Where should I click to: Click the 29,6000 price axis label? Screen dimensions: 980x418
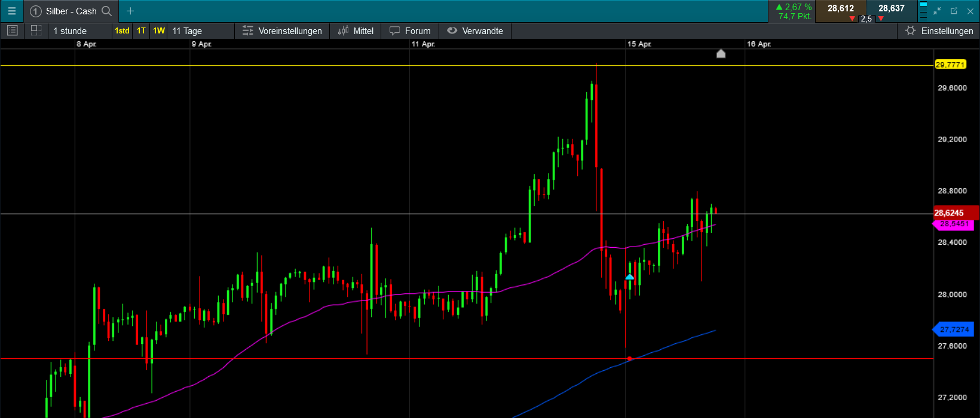[x=952, y=88]
